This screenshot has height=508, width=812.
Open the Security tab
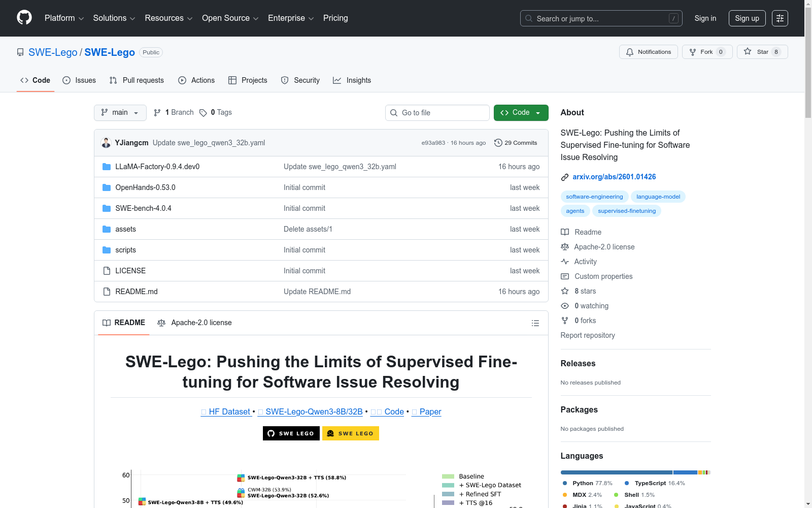[x=300, y=80]
